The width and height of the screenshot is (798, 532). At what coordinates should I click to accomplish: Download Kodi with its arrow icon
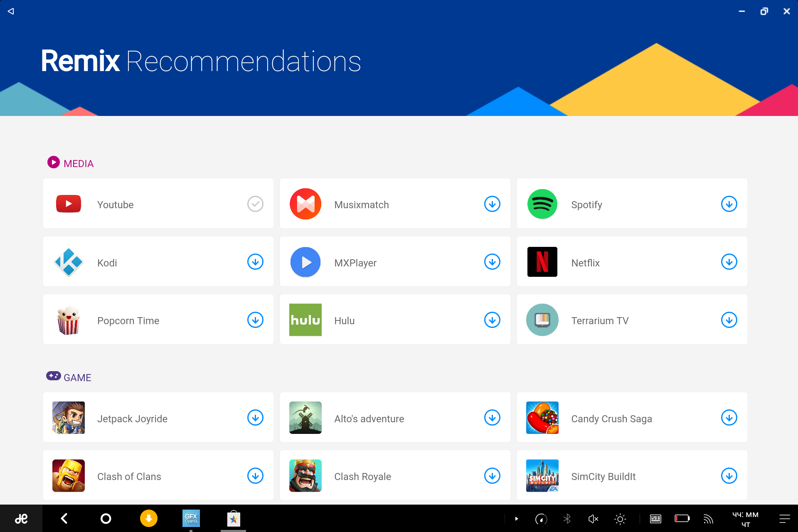point(255,262)
